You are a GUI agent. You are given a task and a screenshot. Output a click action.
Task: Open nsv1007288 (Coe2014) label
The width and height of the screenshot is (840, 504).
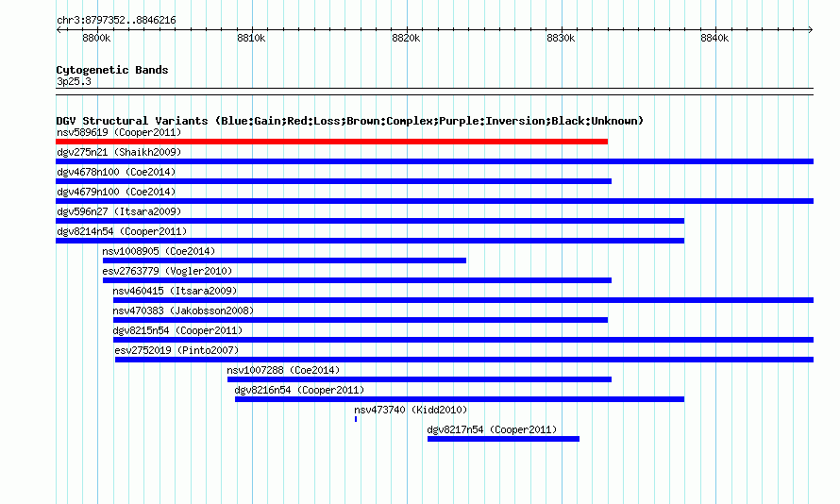coord(283,370)
